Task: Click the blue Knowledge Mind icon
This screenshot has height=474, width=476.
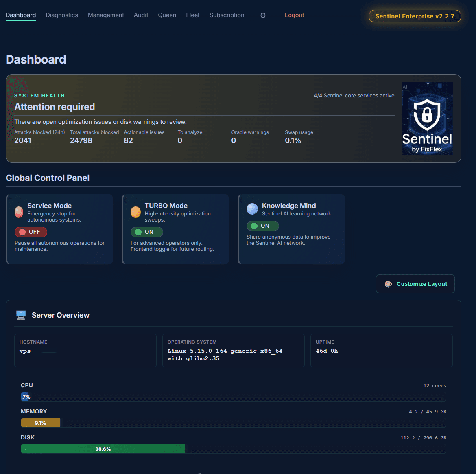Action: click(x=252, y=209)
